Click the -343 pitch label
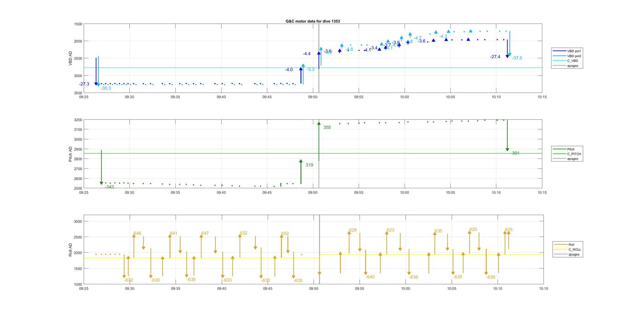This screenshot has width=644, height=319. click(109, 187)
